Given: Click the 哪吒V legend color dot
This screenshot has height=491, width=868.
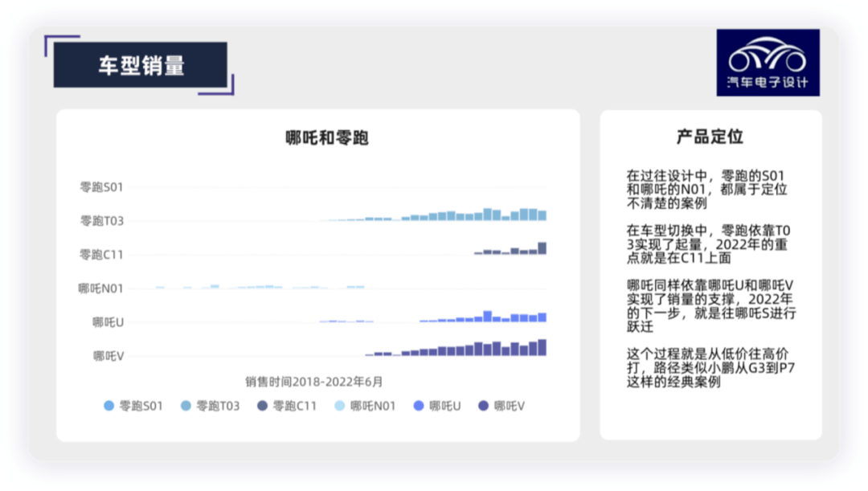Looking at the screenshot, I should pyautogui.click(x=483, y=406).
